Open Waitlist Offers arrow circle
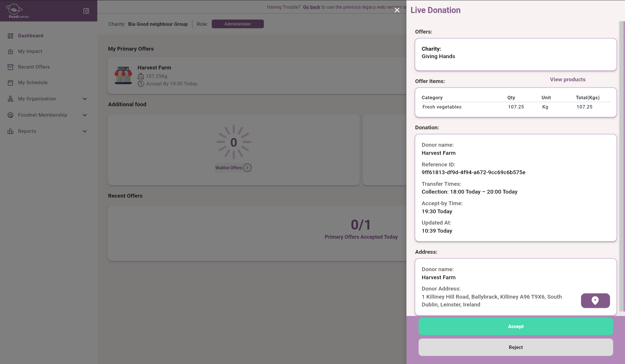Viewport: 625px width, 364px height. pyautogui.click(x=247, y=168)
